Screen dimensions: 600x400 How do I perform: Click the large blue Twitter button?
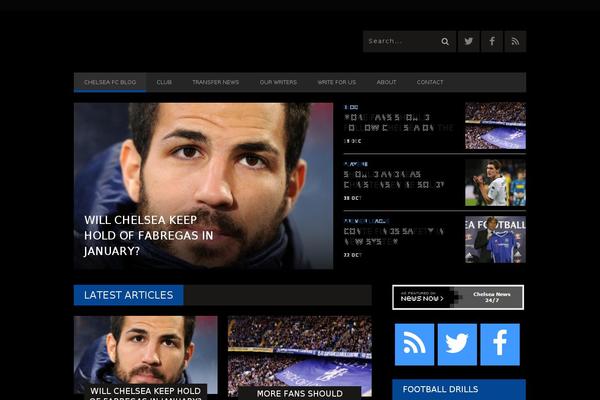point(457,344)
